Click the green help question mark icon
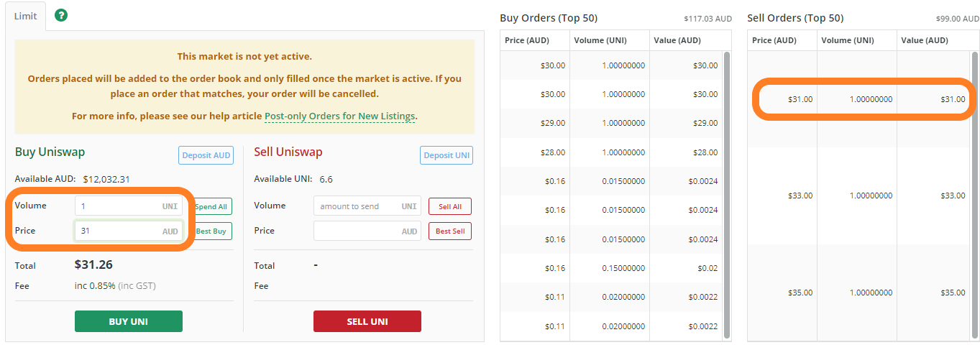 61,15
